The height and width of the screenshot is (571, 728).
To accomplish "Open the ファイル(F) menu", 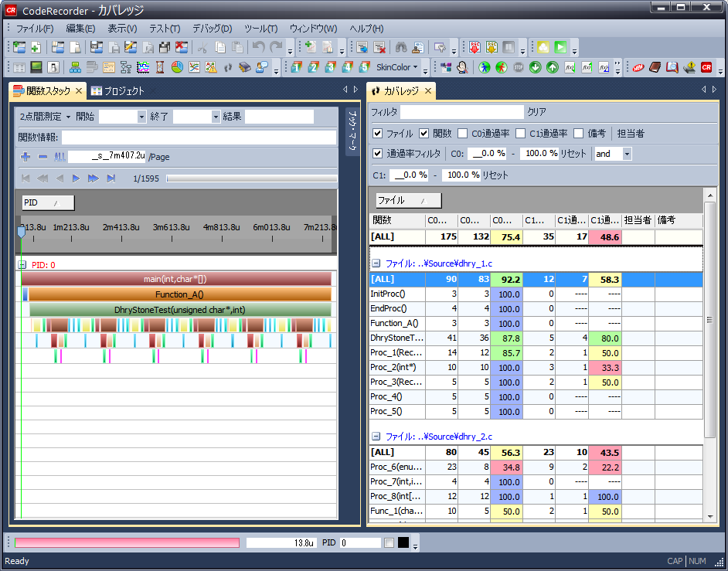I will (35, 29).
